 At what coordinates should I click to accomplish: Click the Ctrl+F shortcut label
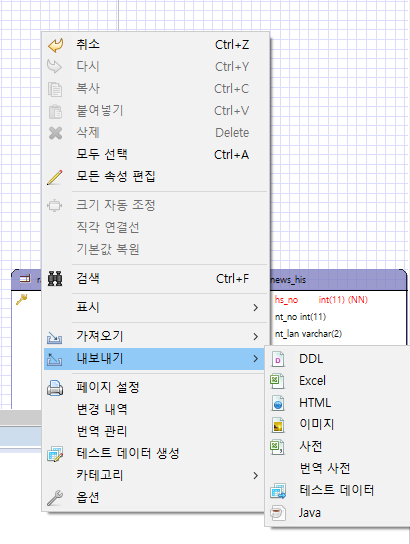232,279
